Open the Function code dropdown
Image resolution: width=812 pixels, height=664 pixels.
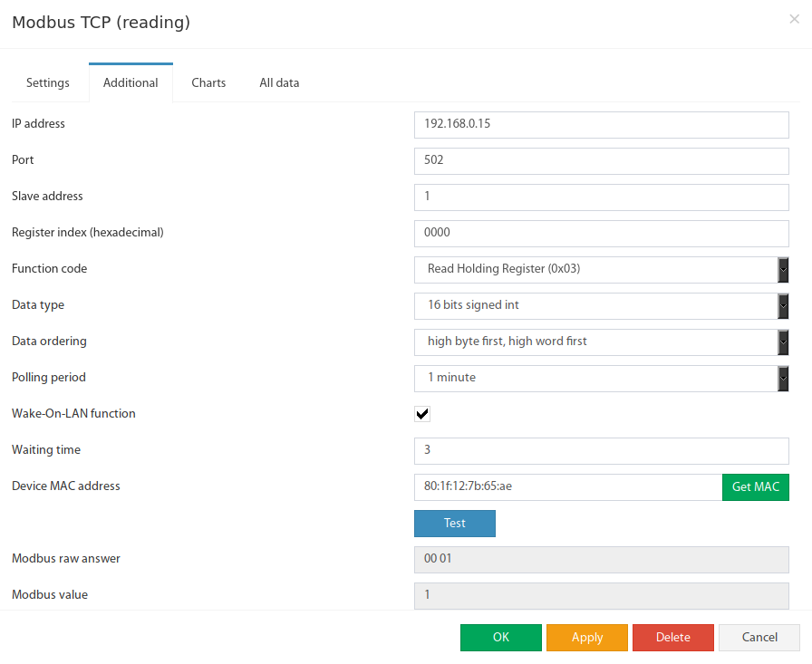click(x=601, y=270)
